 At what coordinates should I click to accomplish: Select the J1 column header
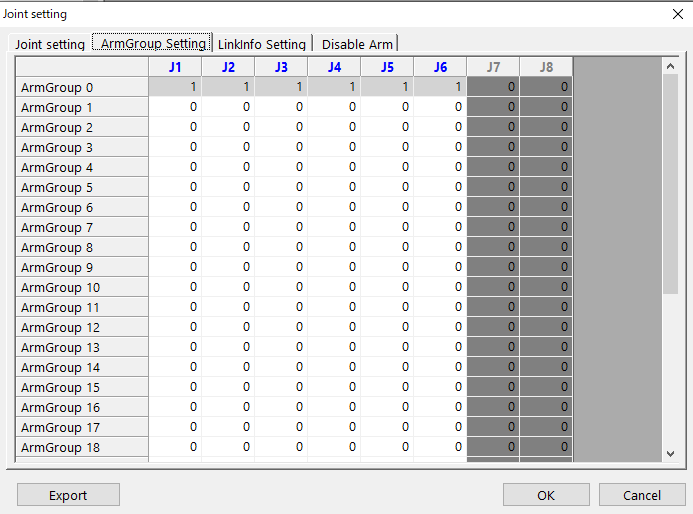pos(175,67)
